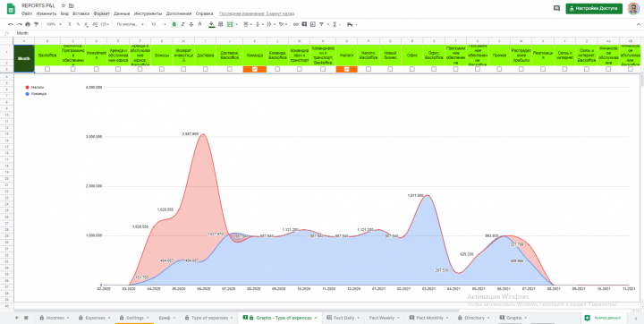The width and height of the screenshot is (644, 324).
Task: Open the text rotation dropdown
Action: [284, 25]
